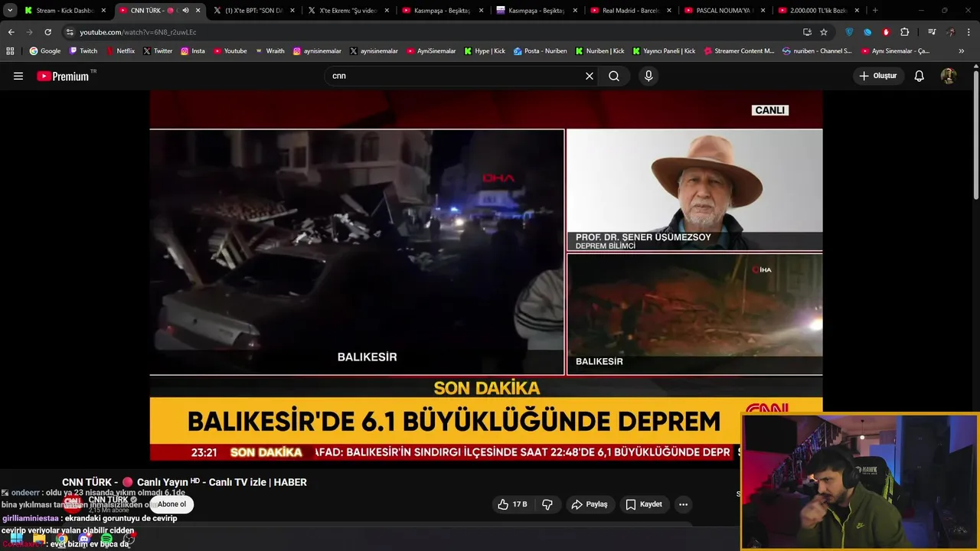Switch to PASCAL NOUMA'YA tab
Image resolution: width=980 pixels, height=551 pixels.
(x=724, y=11)
